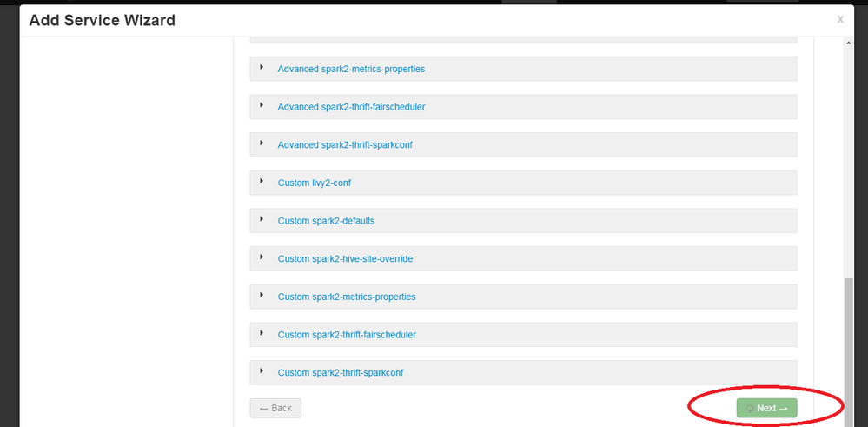Click the Next button
The width and height of the screenshot is (868, 427).
point(766,408)
